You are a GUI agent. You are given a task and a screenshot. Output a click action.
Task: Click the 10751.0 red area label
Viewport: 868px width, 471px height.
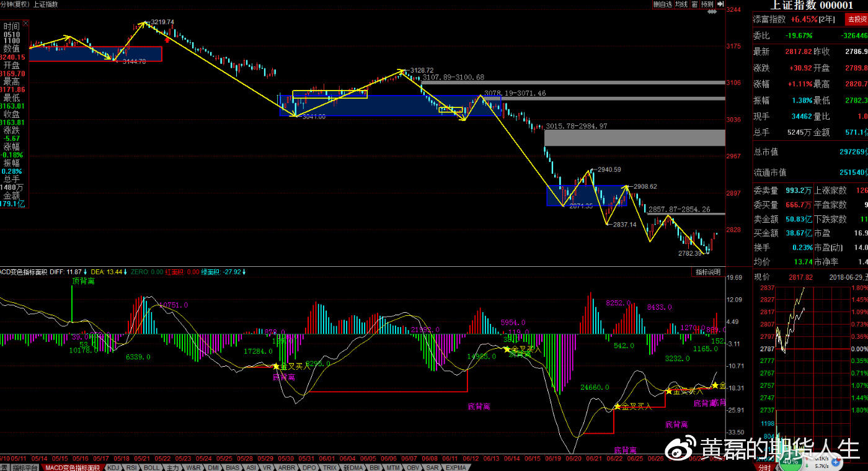pyautogui.click(x=174, y=305)
